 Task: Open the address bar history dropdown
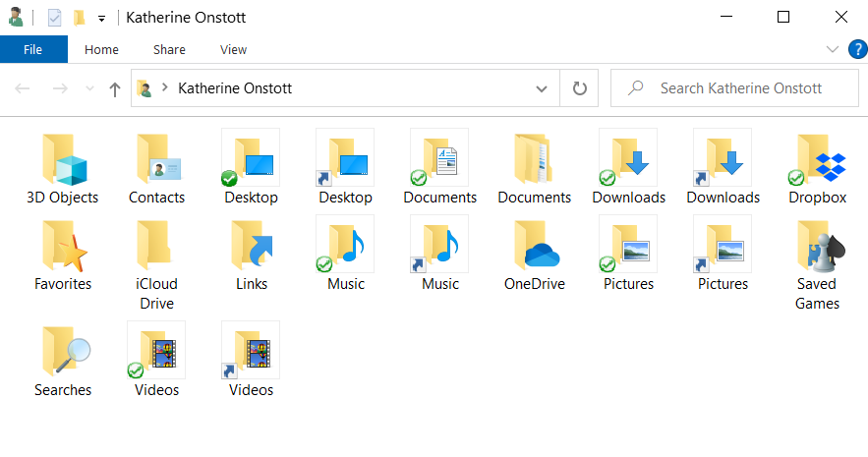click(x=542, y=88)
